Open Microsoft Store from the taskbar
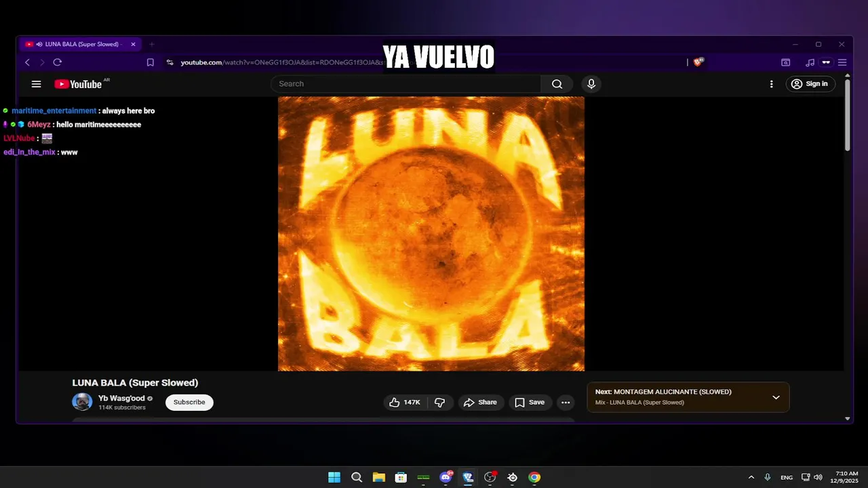 (401, 477)
